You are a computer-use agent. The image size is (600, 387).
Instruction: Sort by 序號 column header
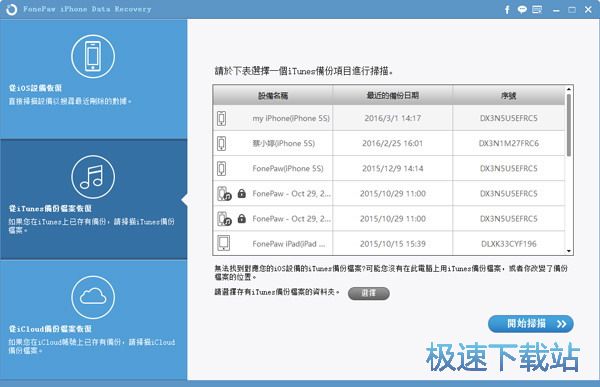(509, 95)
